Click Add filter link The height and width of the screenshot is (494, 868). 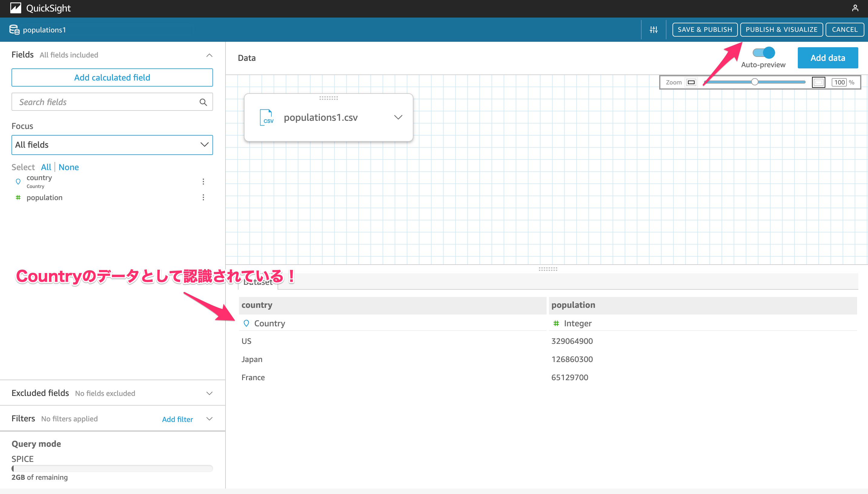pos(177,419)
